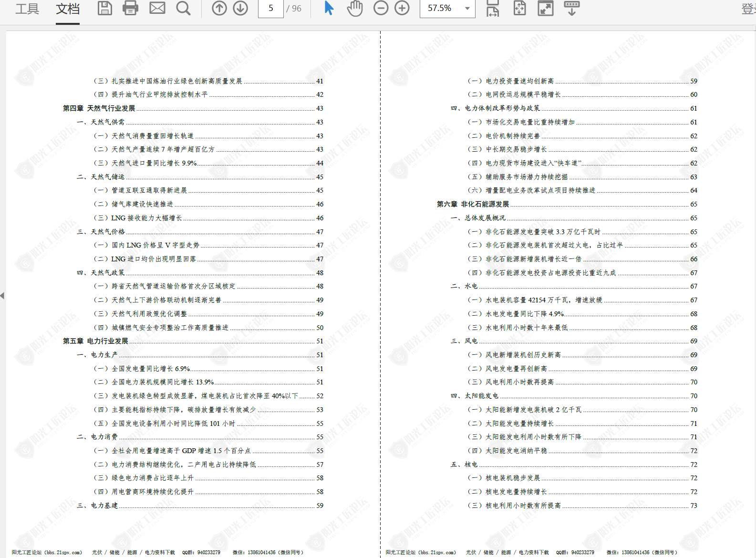Image resolution: width=756 pixels, height=558 pixels.
Task: Zoom in with plus icon
Action: click(402, 8)
